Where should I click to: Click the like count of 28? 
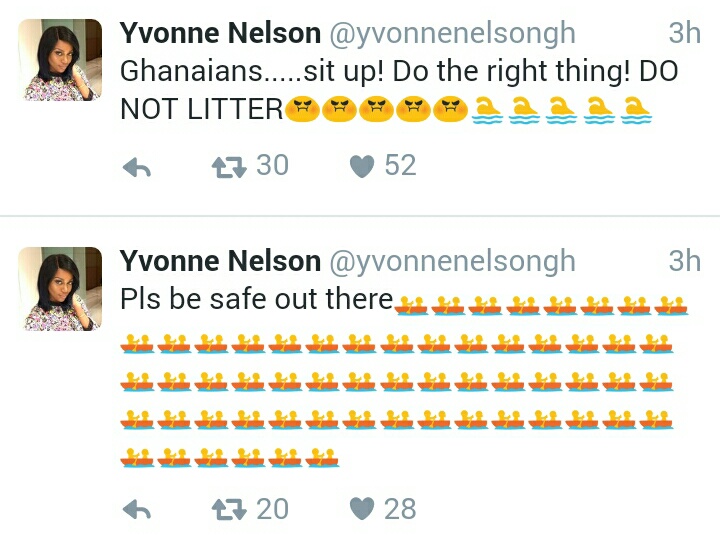pyautogui.click(x=400, y=509)
